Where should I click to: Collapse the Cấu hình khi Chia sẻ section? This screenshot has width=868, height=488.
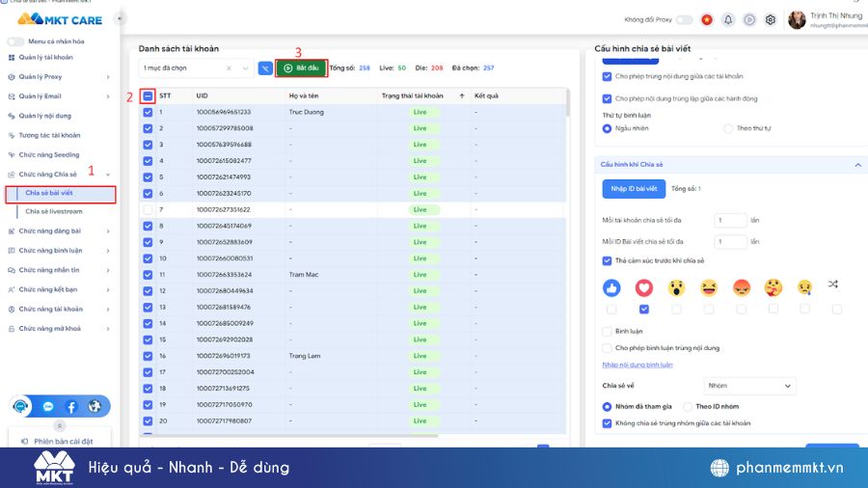point(857,165)
